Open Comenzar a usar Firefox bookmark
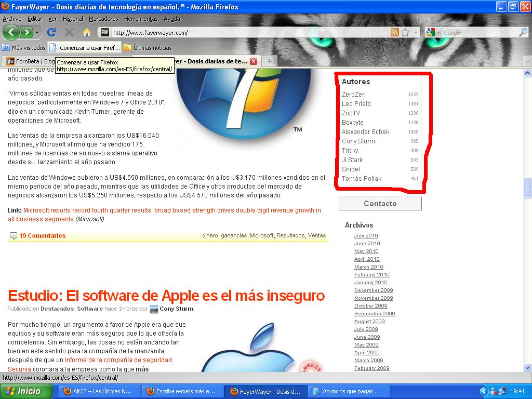Screen dimensions: 532x399 85,48
